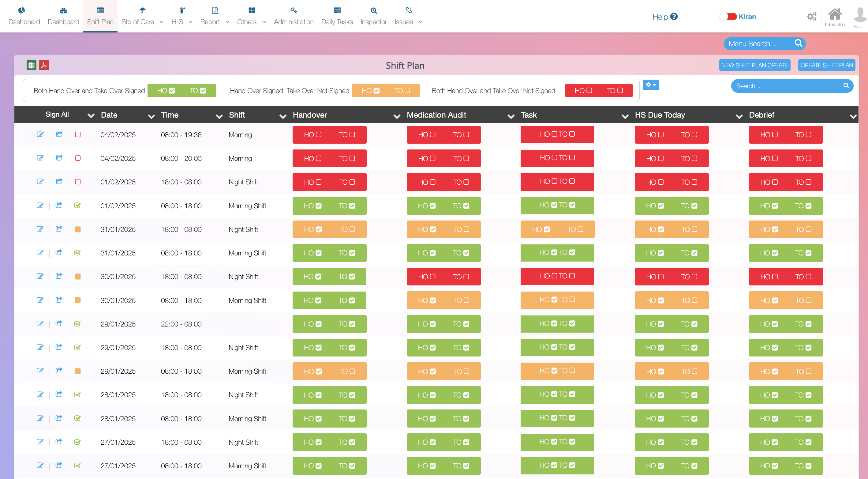Edit the 31/01/2025 Morning Shift row
This screenshot has width=868, height=479.
40,252
